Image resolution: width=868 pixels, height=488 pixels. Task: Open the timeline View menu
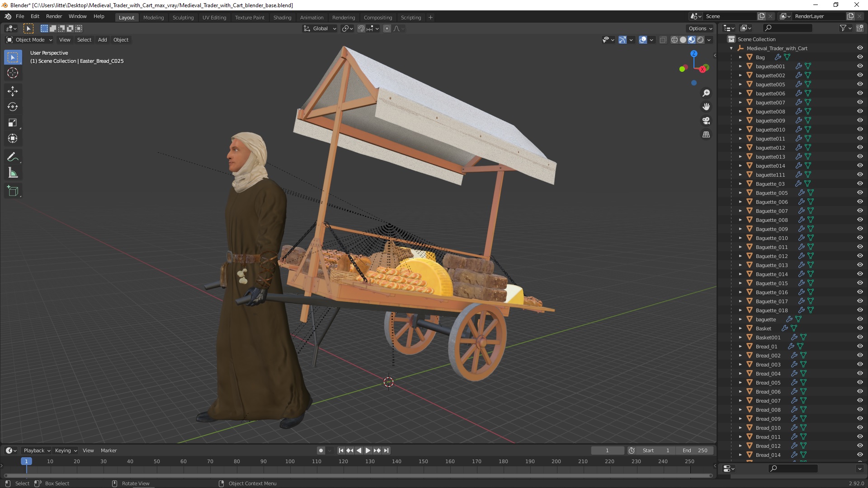click(88, 450)
